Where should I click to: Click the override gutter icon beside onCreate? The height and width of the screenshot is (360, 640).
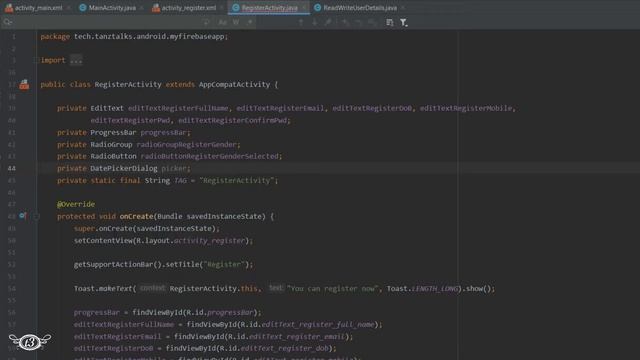click(23, 216)
